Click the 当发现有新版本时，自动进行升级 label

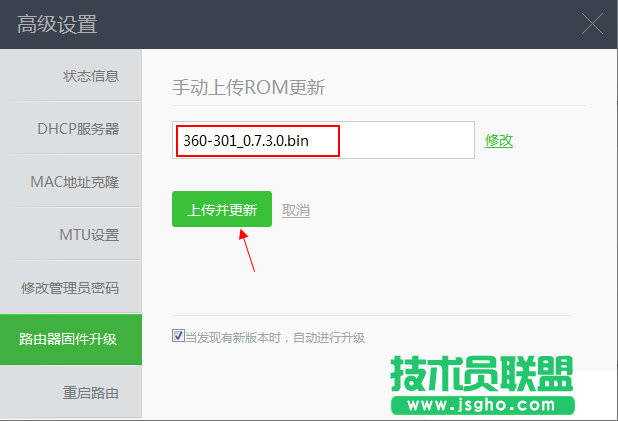pyautogui.click(x=275, y=337)
